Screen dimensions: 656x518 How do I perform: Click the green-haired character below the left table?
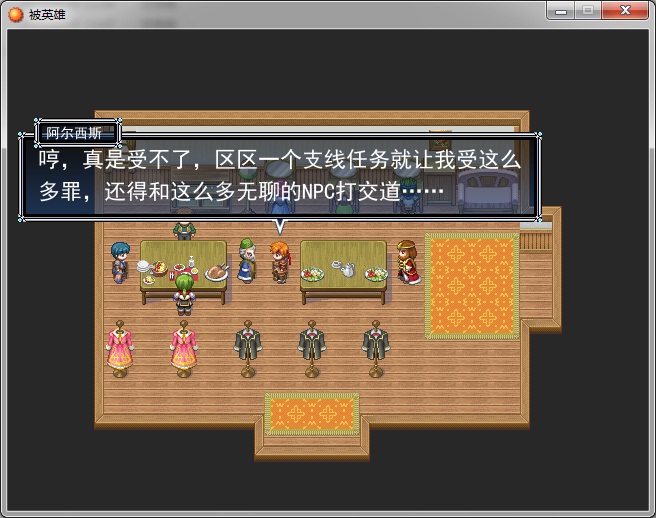184,294
